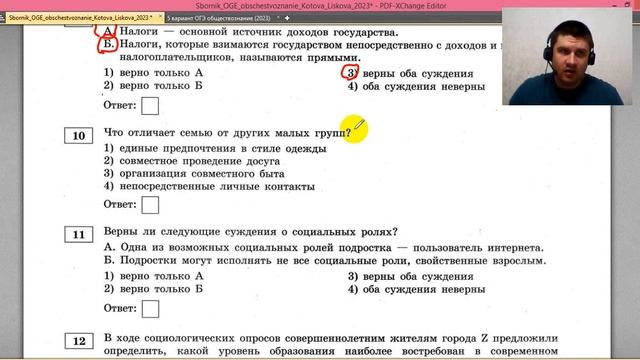
Task: Click '2) верно только Б' in top question
Action: 153,86
